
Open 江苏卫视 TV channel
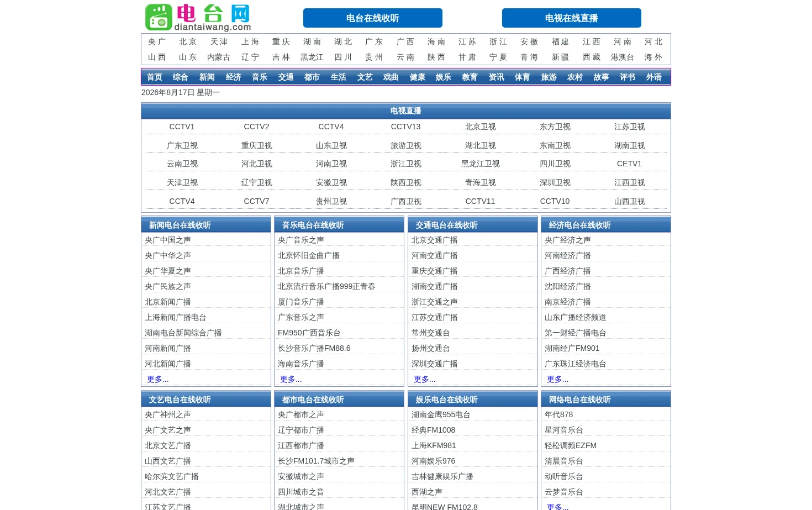click(x=630, y=127)
